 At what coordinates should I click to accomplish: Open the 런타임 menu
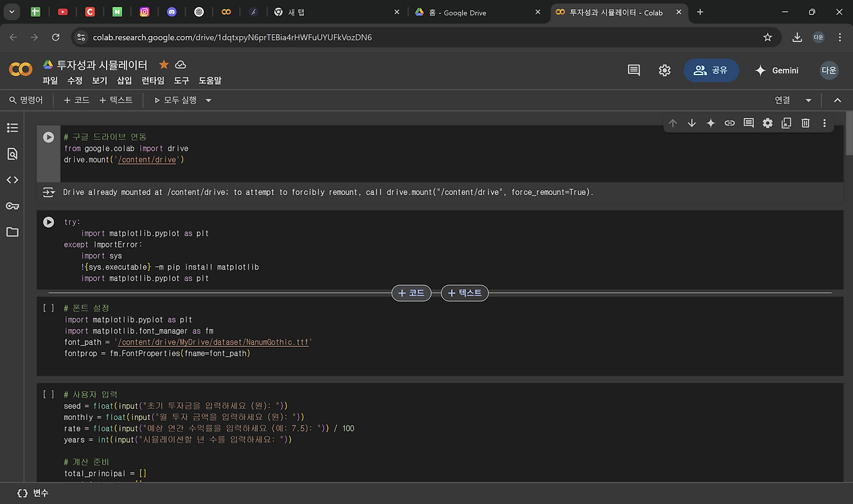coord(153,81)
